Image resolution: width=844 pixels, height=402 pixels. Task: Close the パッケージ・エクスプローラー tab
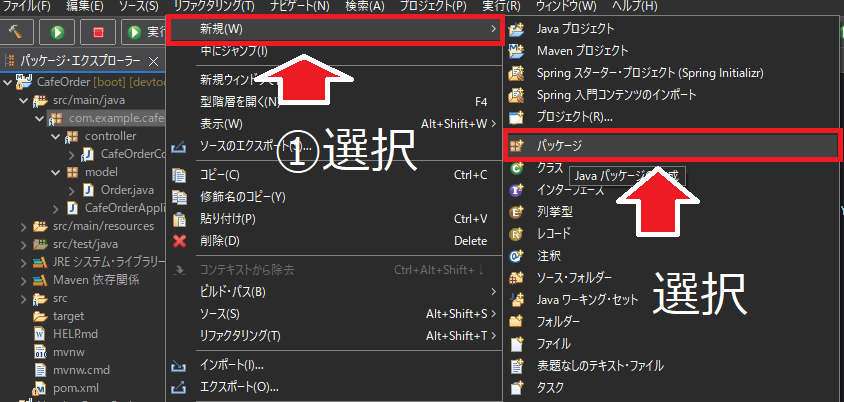click(154, 62)
